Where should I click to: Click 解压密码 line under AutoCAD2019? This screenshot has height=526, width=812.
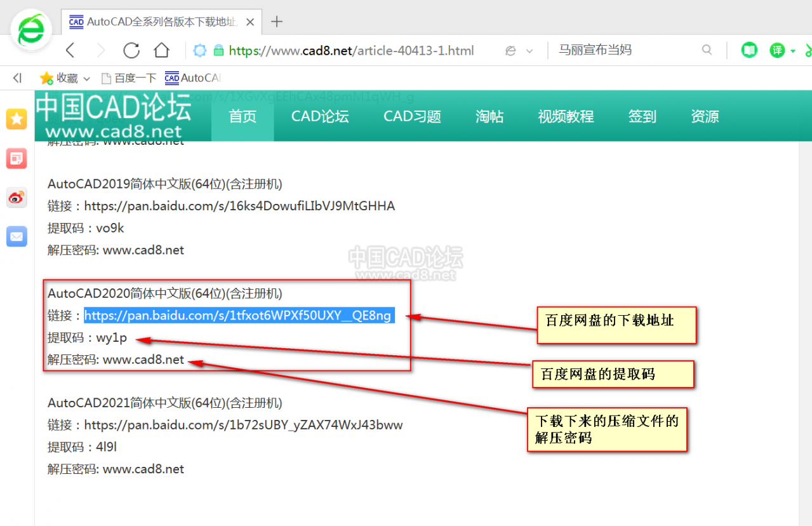pos(116,250)
